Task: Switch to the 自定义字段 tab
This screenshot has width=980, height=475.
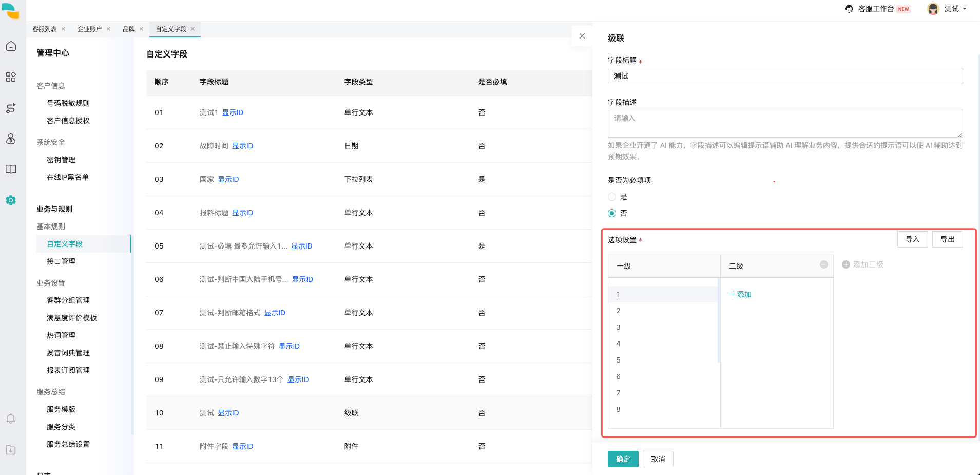Action: coord(171,29)
